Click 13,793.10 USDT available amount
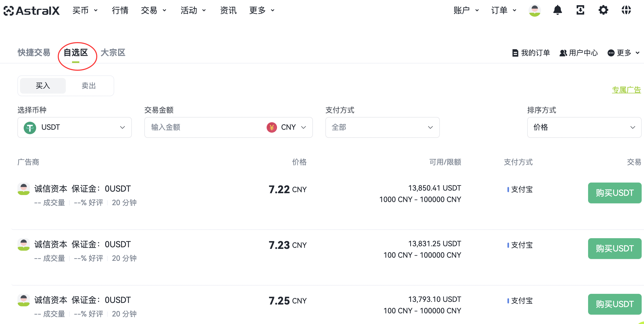The width and height of the screenshot is (644, 324). click(x=435, y=299)
